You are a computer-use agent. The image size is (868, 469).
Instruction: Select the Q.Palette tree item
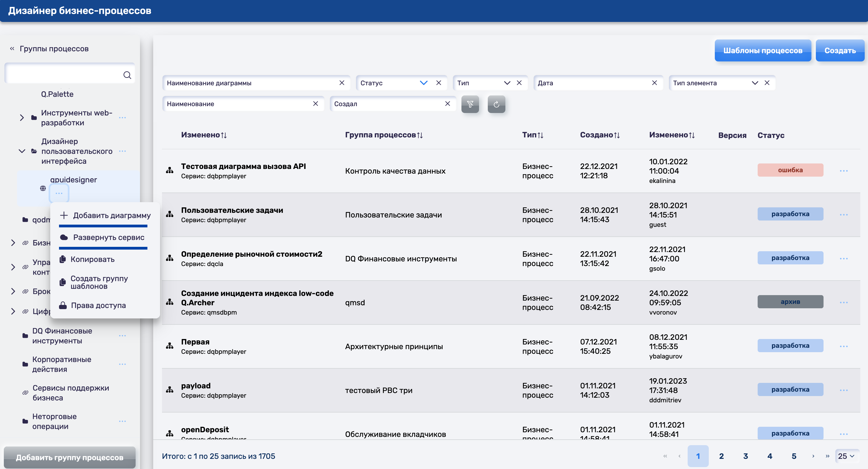click(57, 94)
